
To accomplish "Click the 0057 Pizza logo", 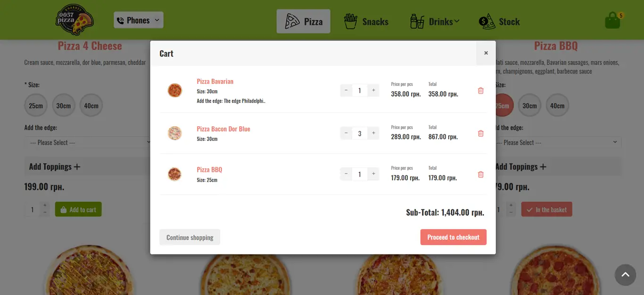I will [74, 20].
